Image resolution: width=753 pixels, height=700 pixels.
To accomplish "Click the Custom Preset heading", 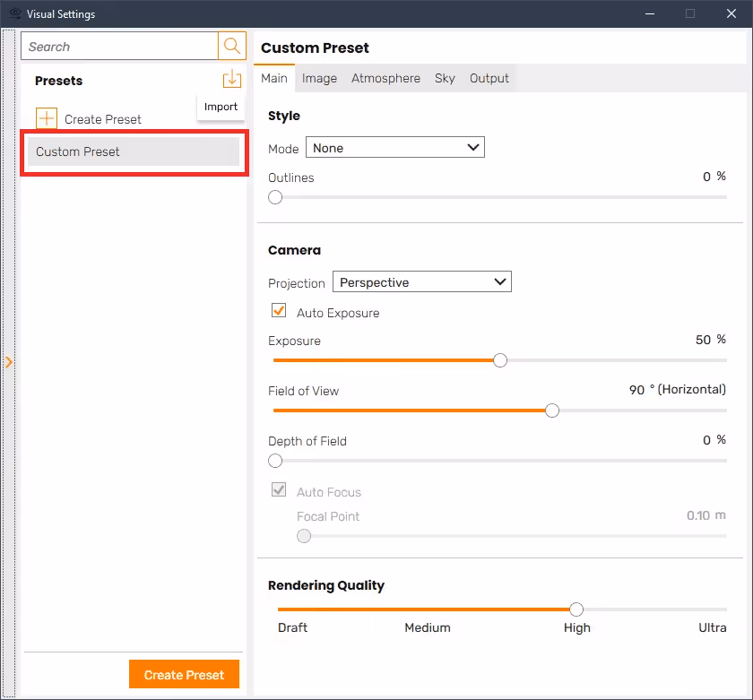I will click(x=315, y=48).
